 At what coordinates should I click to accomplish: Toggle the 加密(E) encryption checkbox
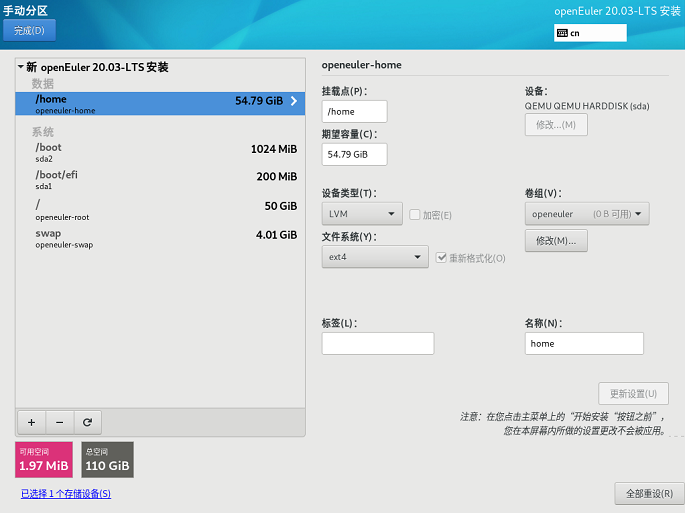[415, 215]
